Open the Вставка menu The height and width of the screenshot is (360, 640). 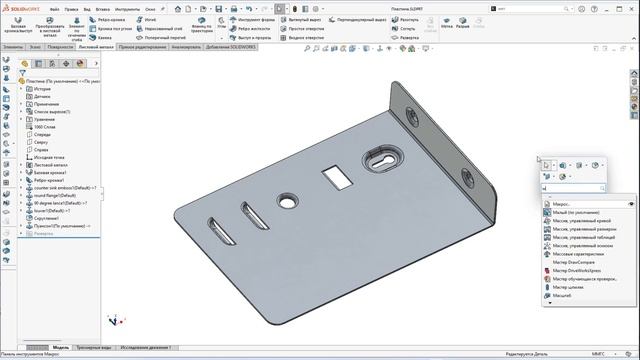102,9
